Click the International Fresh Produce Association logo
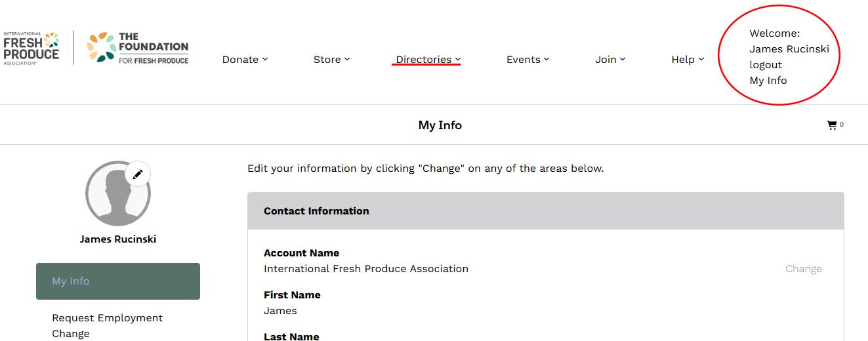Viewport: 868px width, 341px height. 31,48
